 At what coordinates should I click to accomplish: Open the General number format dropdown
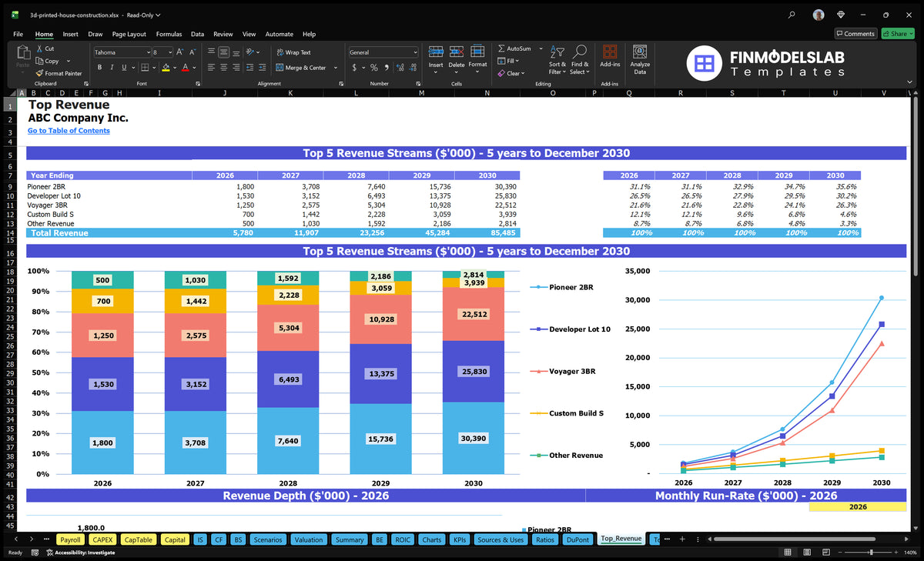click(415, 52)
